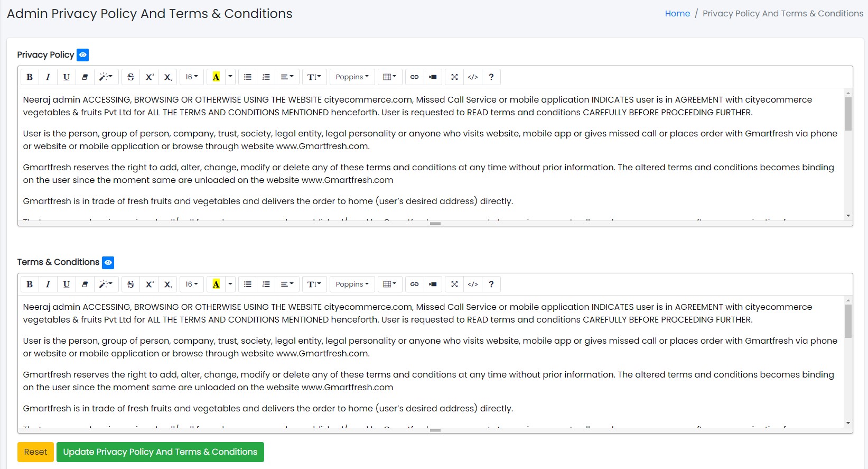The height and width of the screenshot is (469, 868).
Task: Apply superscript in the Privacy Policy editor
Action: pyautogui.click(x=150, y=77)
